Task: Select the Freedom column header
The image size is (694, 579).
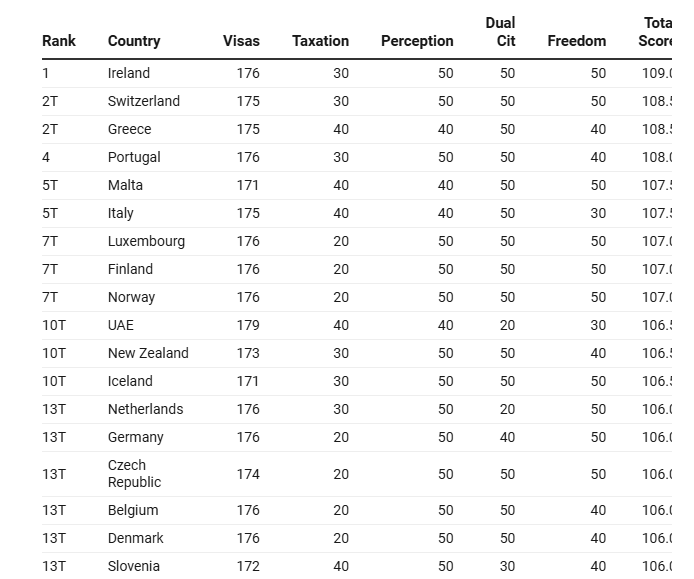Action: [x=576, y=41]
